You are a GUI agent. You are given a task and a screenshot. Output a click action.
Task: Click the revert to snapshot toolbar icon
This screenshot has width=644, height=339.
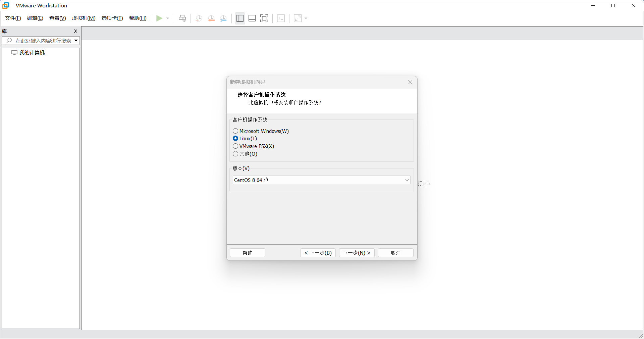211,18
